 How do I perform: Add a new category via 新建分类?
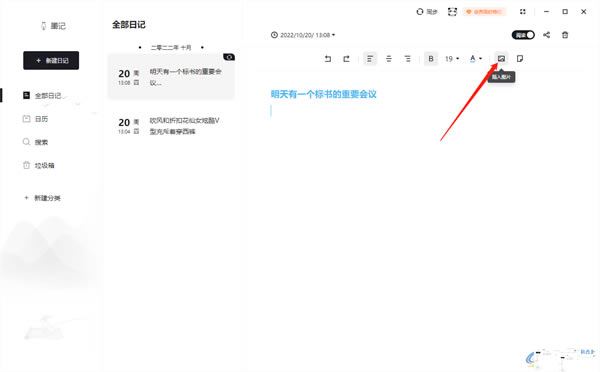pyautogui.click(x=42, y=198)
